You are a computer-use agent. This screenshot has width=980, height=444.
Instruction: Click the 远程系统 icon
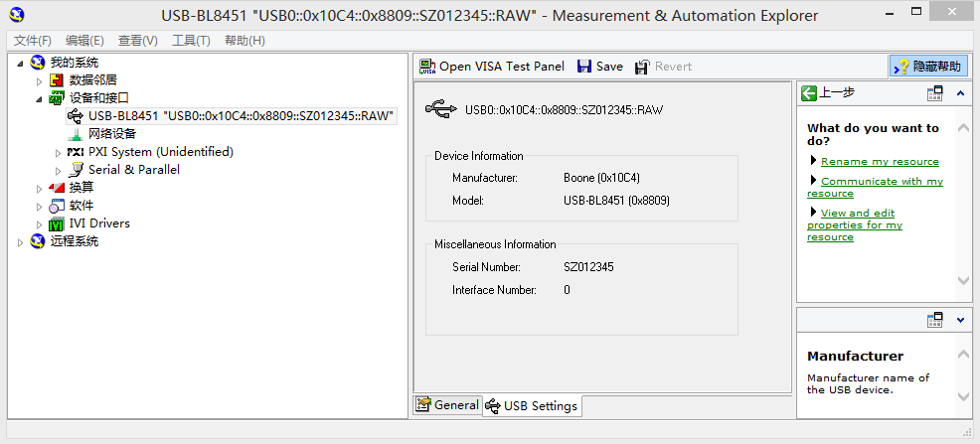(x=38, y=241)
